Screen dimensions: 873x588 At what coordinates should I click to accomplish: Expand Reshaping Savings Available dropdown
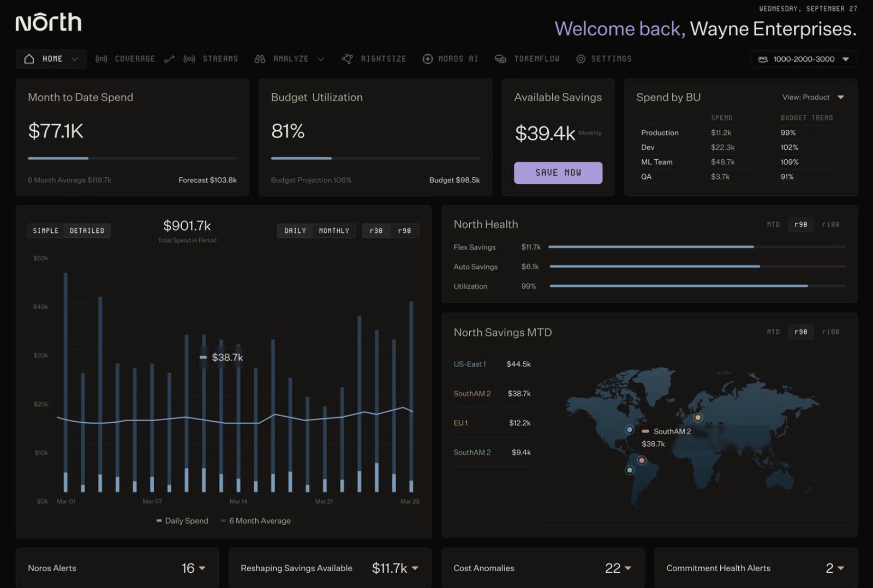point(415,568)
